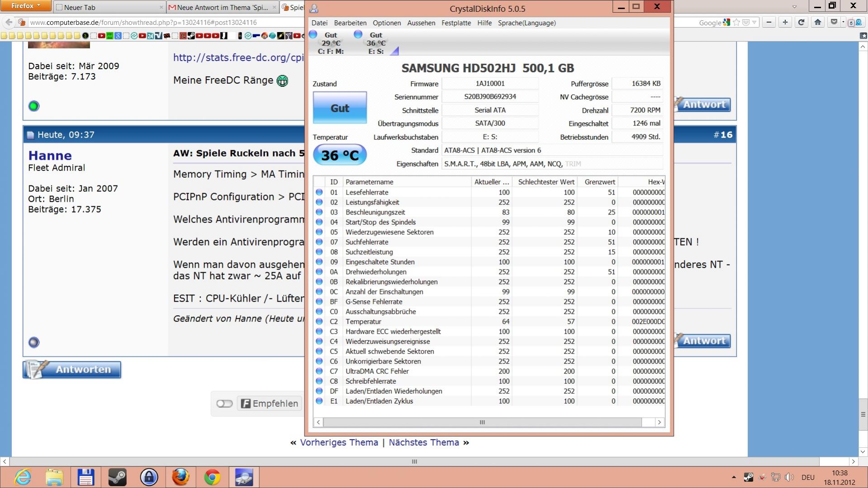
Task: Click the Pocket toolbar button
Action: [834, 22]
